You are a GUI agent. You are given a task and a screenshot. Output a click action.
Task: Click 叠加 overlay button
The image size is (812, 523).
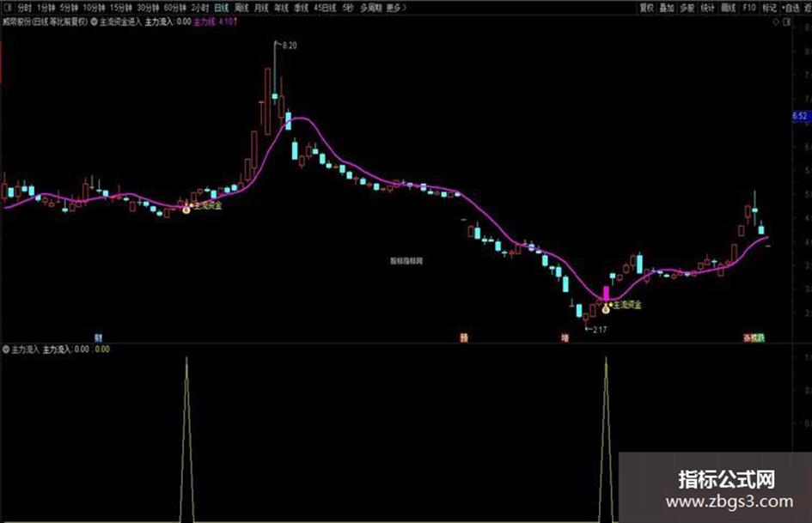point(667,8)
